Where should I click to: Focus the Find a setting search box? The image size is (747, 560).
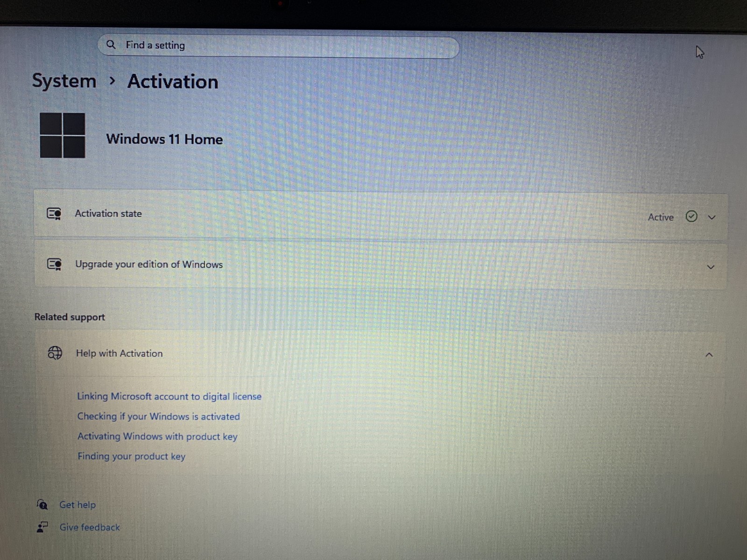point(279,46)
